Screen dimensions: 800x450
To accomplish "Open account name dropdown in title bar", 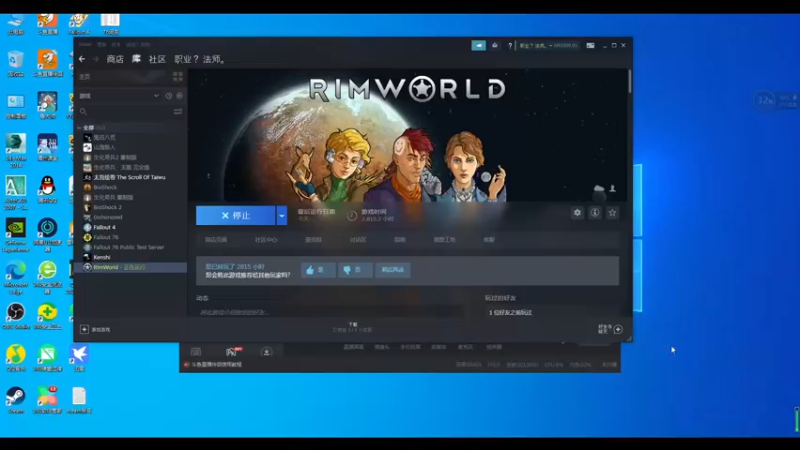I will pos(548,45).
